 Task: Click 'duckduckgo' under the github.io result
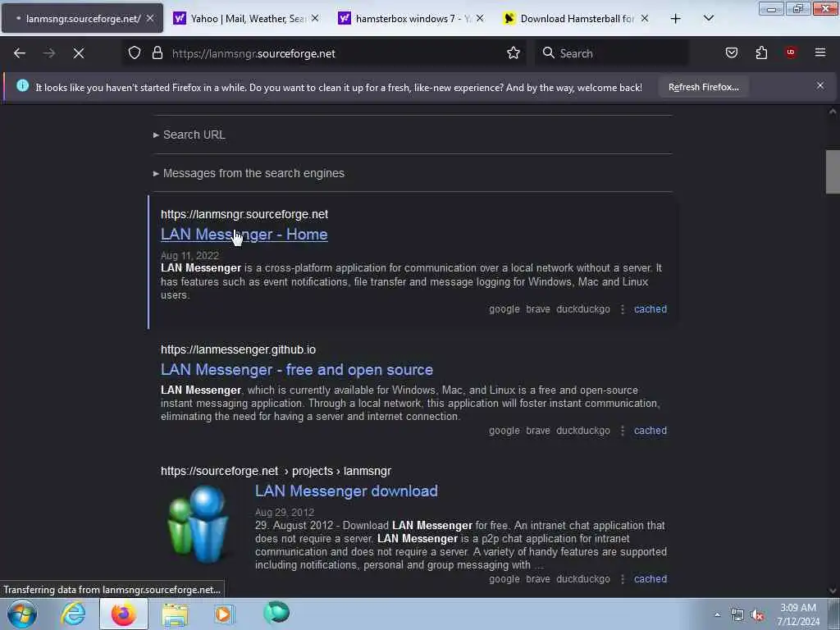pyautogui.click(x=583, y=430)
